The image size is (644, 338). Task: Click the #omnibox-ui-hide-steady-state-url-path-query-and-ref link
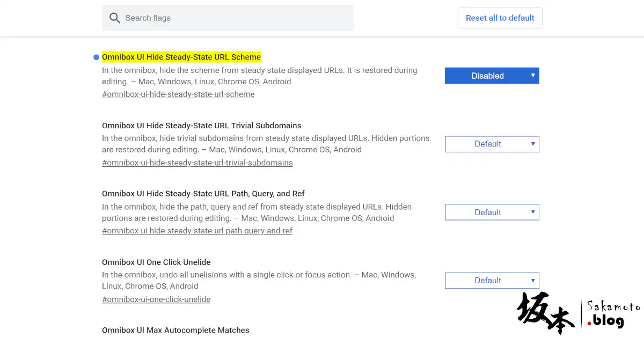click(197, 231)
